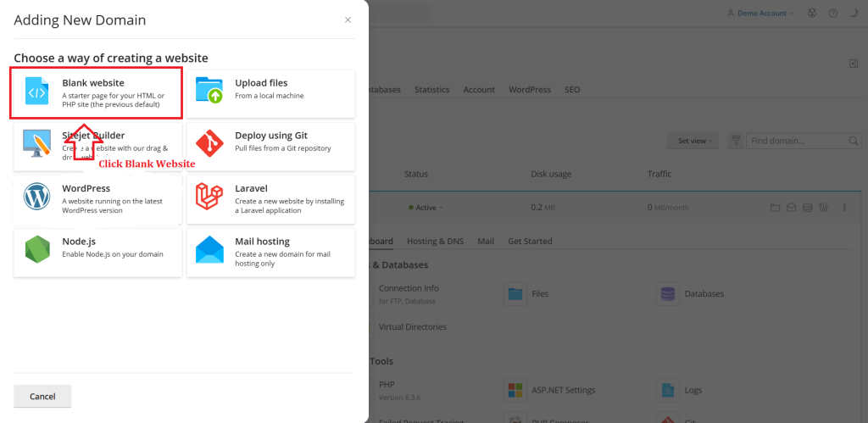
Task: Click the 'Laravel' card title
Action: [x=251, y=189]
